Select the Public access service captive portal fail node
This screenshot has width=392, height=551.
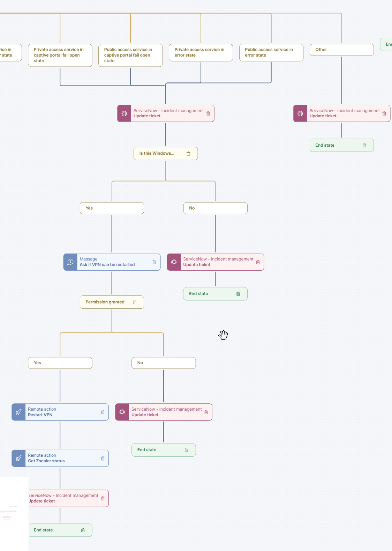click(130, 55)
